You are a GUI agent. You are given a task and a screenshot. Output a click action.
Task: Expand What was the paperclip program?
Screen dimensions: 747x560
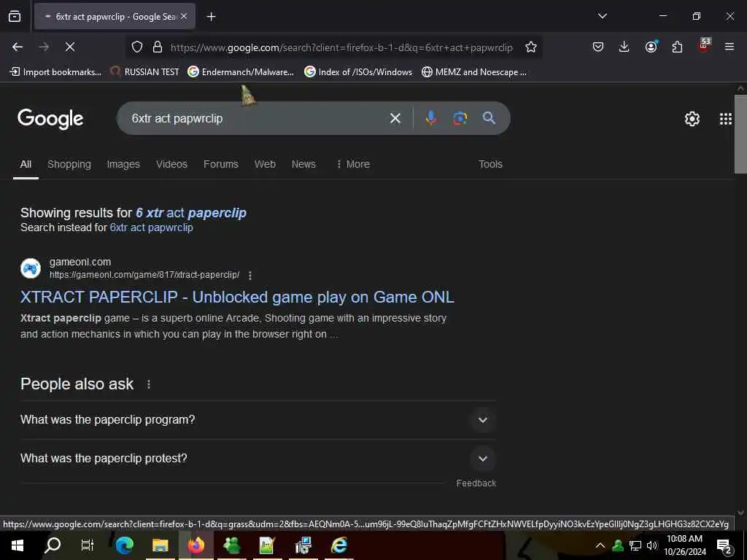click(258, 419)
